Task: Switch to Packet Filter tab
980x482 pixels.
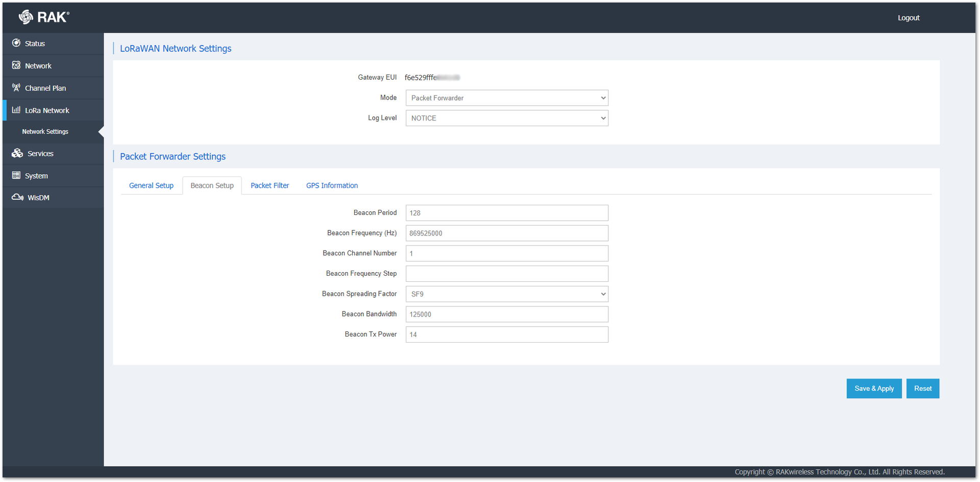Action: pos(269,185)
